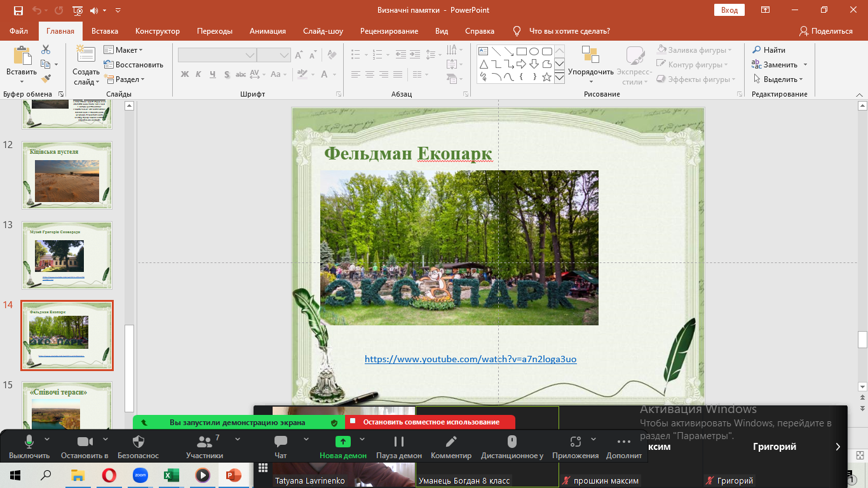Image resolution: width=868 pixels, height=488 pixels.
Task: Click Остановить совместное использование button
Action: tap(430, 422)
